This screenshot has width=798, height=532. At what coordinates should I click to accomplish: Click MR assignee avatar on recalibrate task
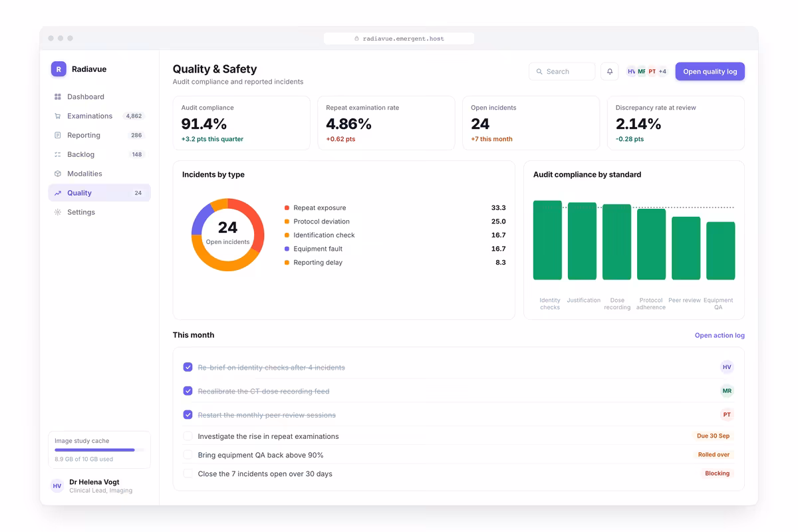[727, 391]
